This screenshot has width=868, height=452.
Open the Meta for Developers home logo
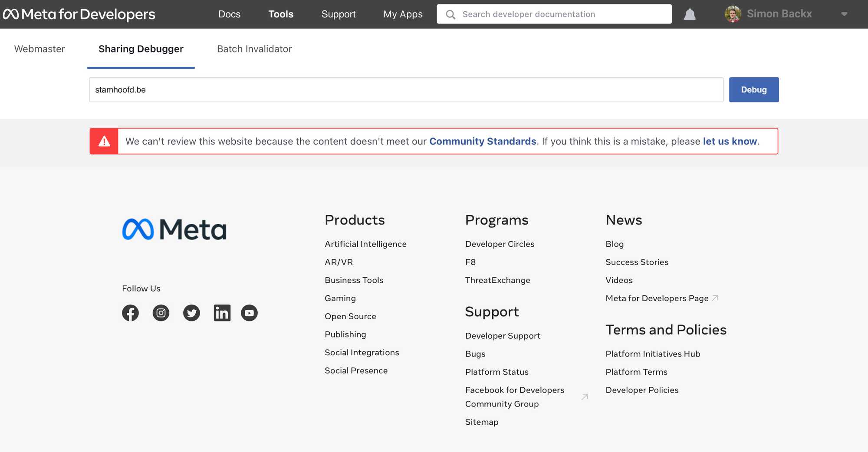79,14
